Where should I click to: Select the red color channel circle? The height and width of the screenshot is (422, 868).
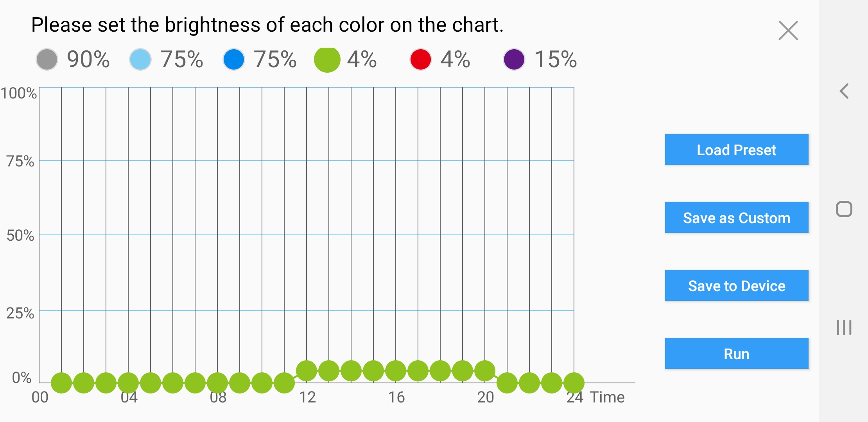point(421,59)
